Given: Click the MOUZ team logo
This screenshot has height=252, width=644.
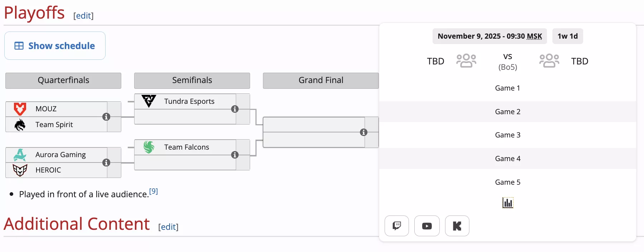Looking at the screenshot, I should point(20,109).
